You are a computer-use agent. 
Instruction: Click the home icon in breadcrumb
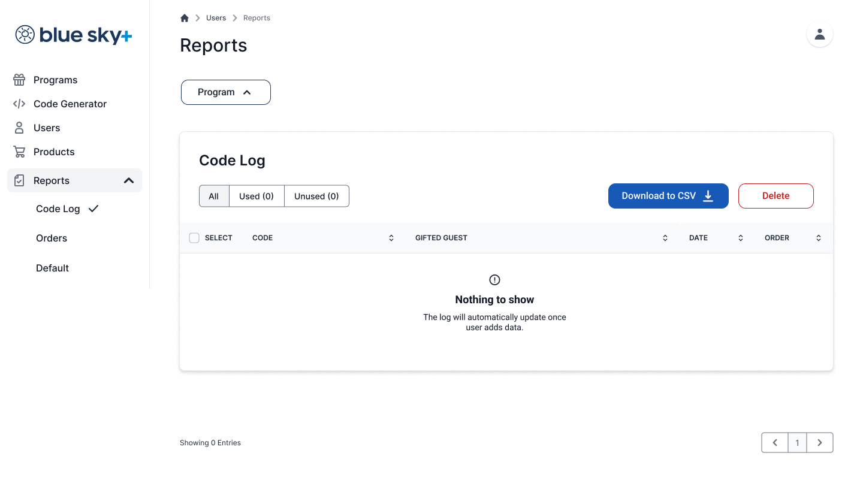[185, 18]
